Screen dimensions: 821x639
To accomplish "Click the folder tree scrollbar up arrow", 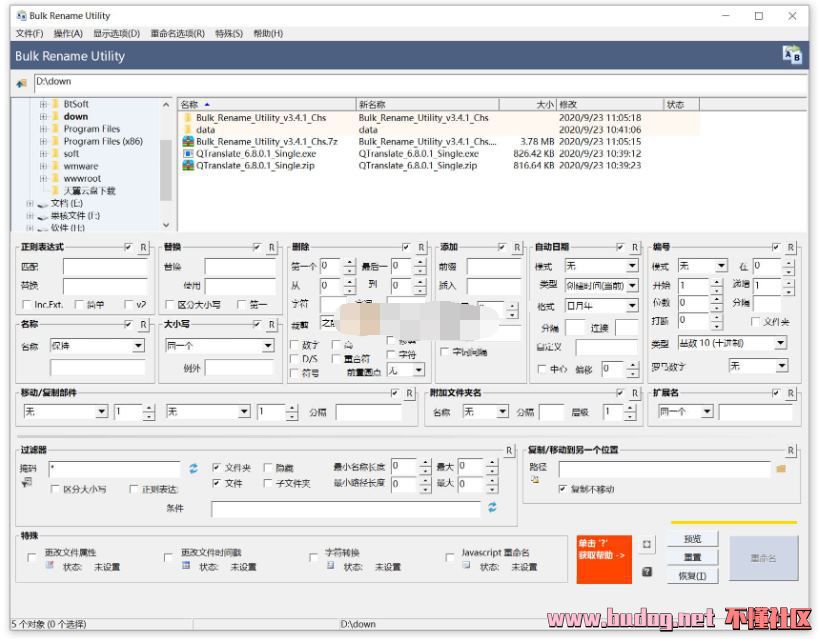I will point(165,105).
